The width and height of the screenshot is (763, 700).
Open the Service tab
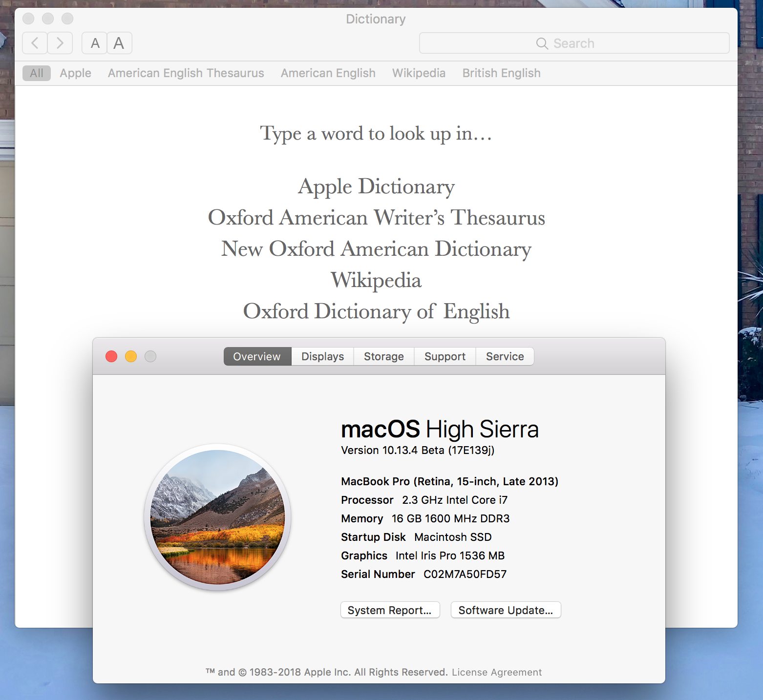coord(505,356)
